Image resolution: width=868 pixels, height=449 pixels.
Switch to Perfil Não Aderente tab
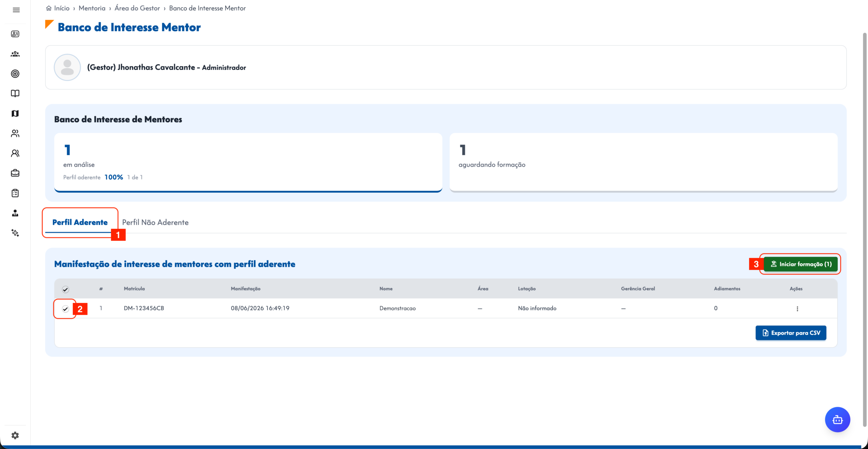pos(155,222)
